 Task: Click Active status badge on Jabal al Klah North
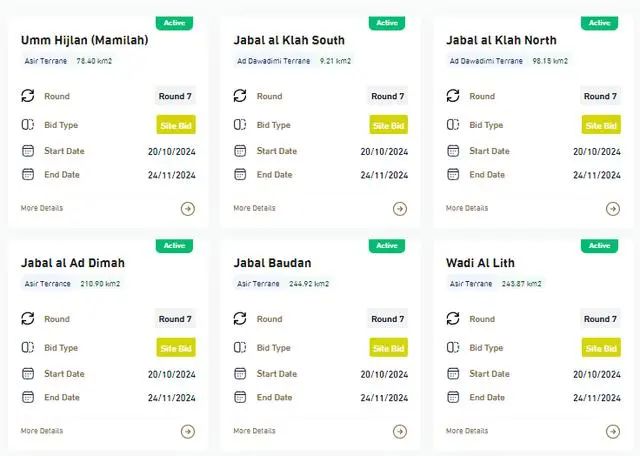(599, 22)
